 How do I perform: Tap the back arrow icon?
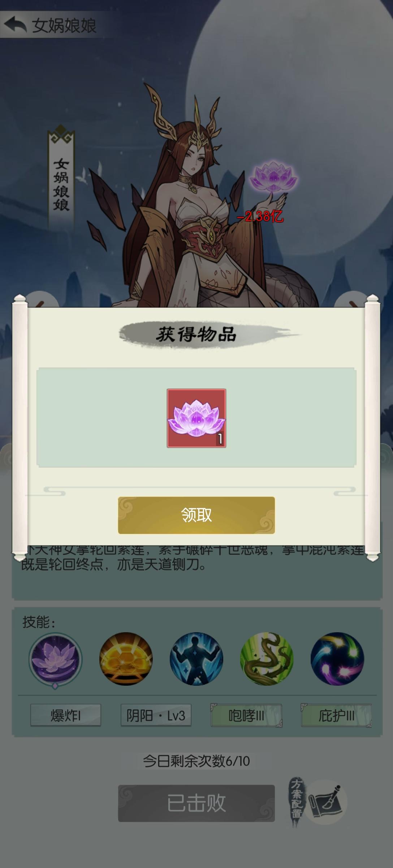pyautogui.click(x=15, y=25)
